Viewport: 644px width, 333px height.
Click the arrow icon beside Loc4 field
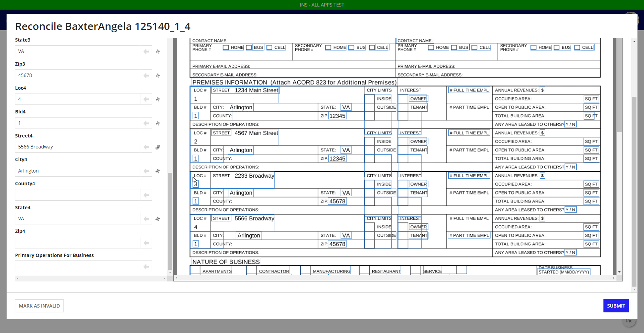pyautogui.click(x=146, y=99)
